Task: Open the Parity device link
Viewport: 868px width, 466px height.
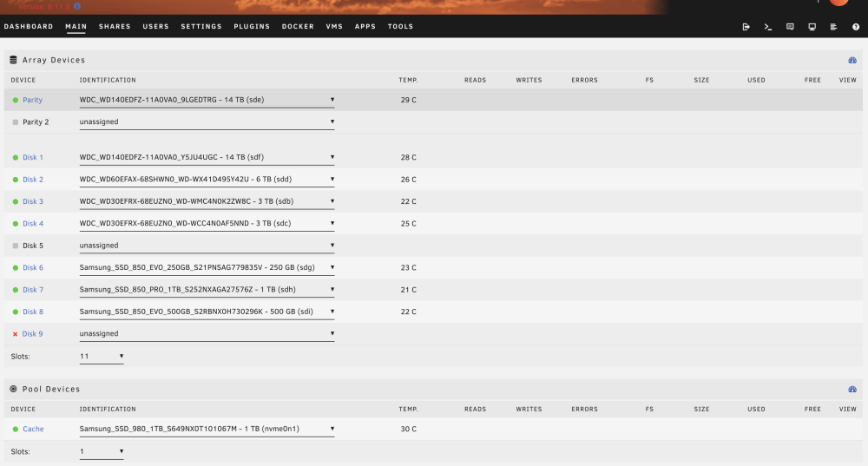Action: (x=33, y=100)
